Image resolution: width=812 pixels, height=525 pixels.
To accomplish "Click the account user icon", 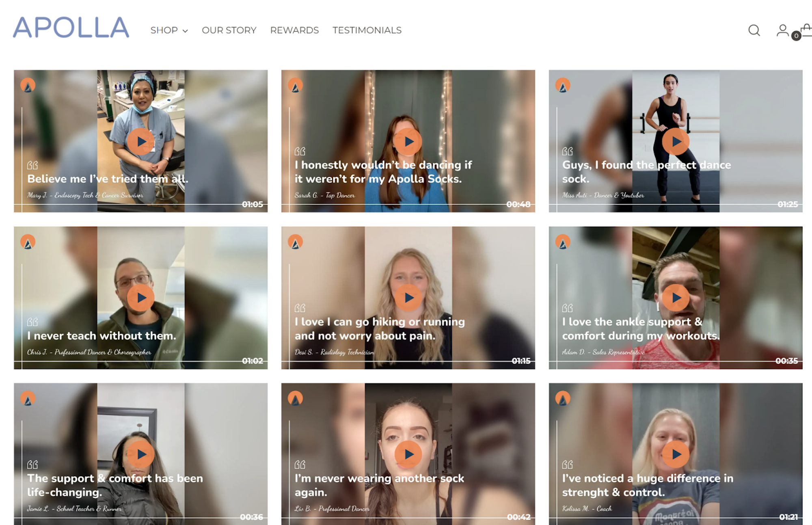I will click(782, 30).
